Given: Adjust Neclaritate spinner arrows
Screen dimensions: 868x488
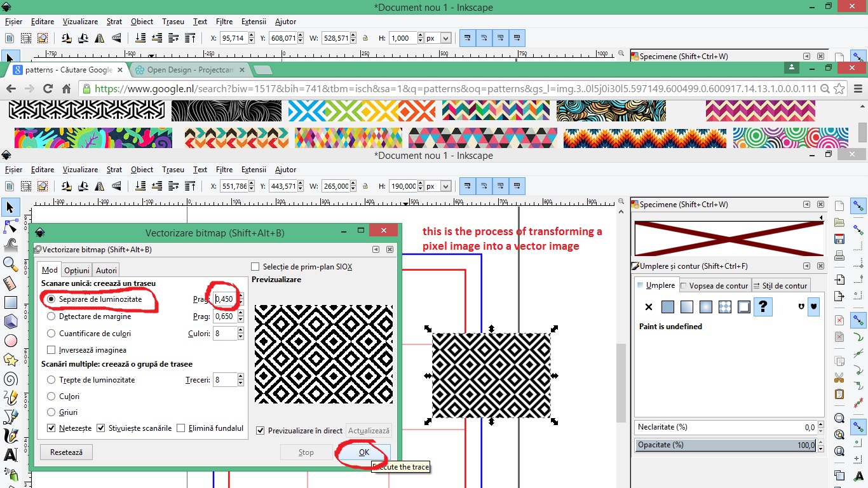Looking at the screenshot, I should tap(820, 428).
